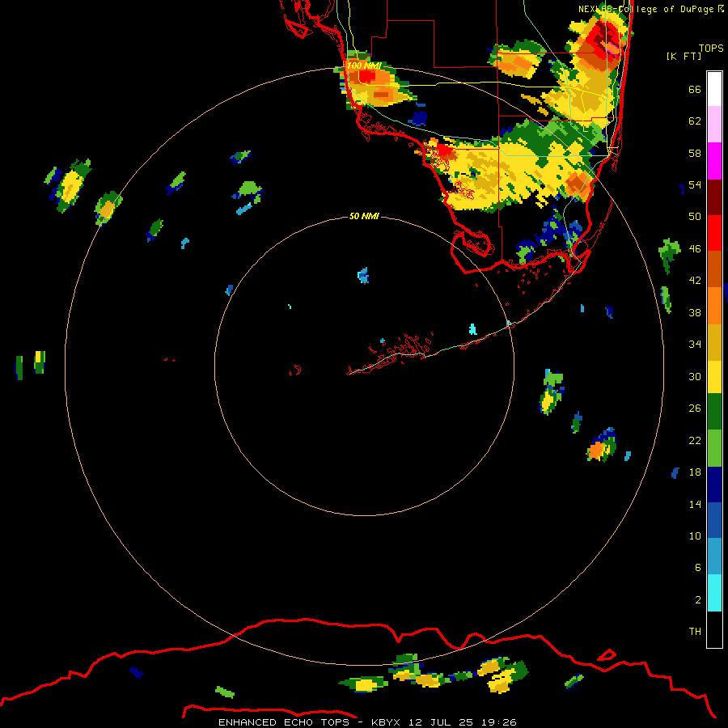Pick the bright yellow legend swatch
This screenshot has width=728, height=728.
click(714, 377)
